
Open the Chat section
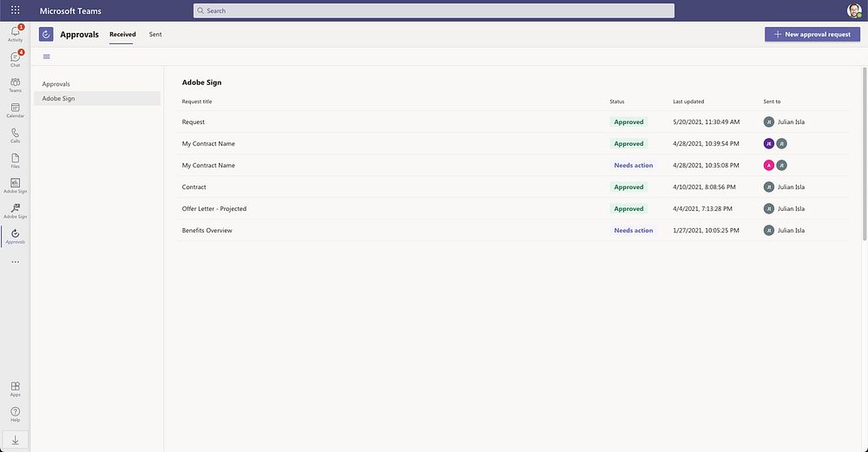tap(15, 59)
